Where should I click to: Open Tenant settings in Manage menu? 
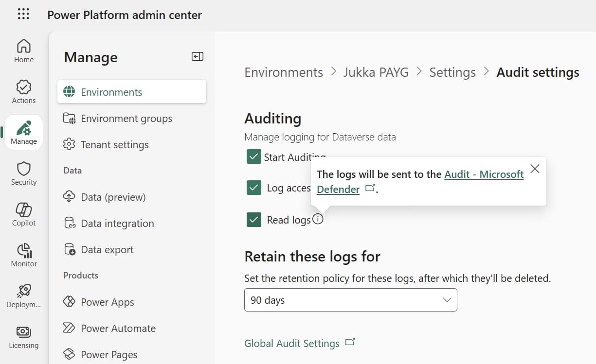point(114,145)
